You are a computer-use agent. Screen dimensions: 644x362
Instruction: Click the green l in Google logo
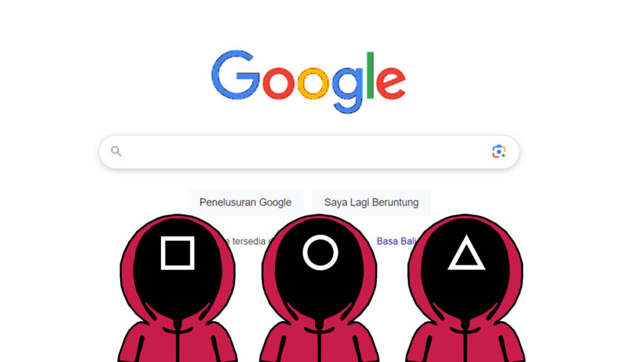click(x=370, y=75)
